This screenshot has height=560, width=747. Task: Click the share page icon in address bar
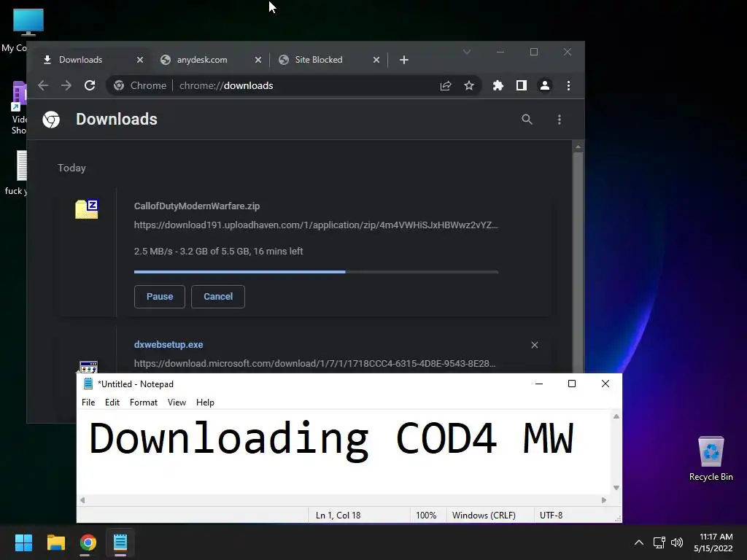pyautogui.click(x=446, y=86)
